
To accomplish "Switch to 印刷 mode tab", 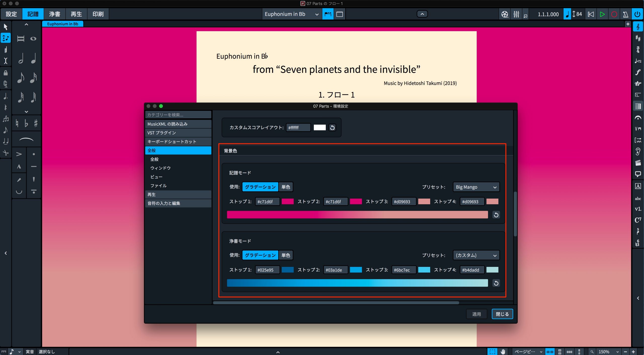I will point(98,14).
